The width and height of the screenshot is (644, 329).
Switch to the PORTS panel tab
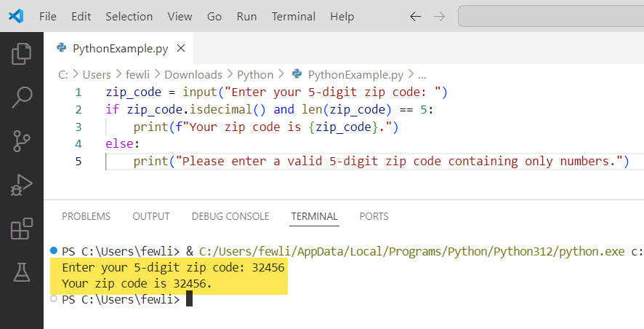coord(374,216)
